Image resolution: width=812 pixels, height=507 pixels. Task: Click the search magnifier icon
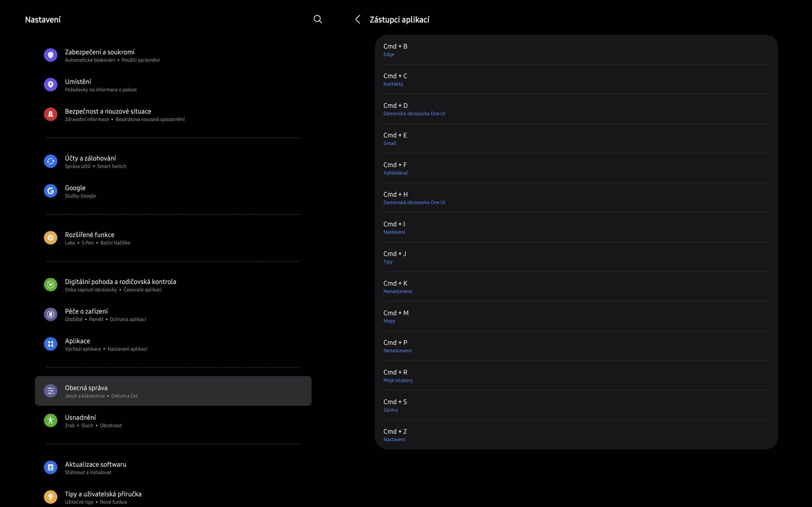pyautogui.click(x=318, y=19)
